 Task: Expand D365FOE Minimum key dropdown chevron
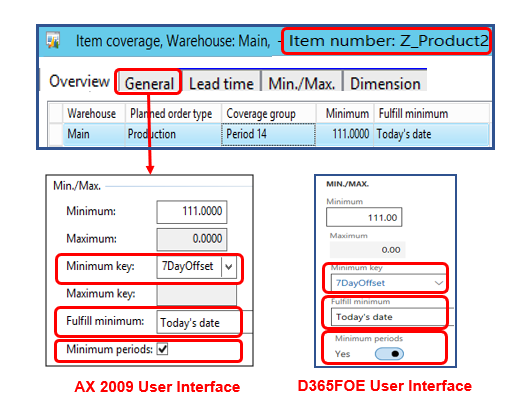coord(439,283)
